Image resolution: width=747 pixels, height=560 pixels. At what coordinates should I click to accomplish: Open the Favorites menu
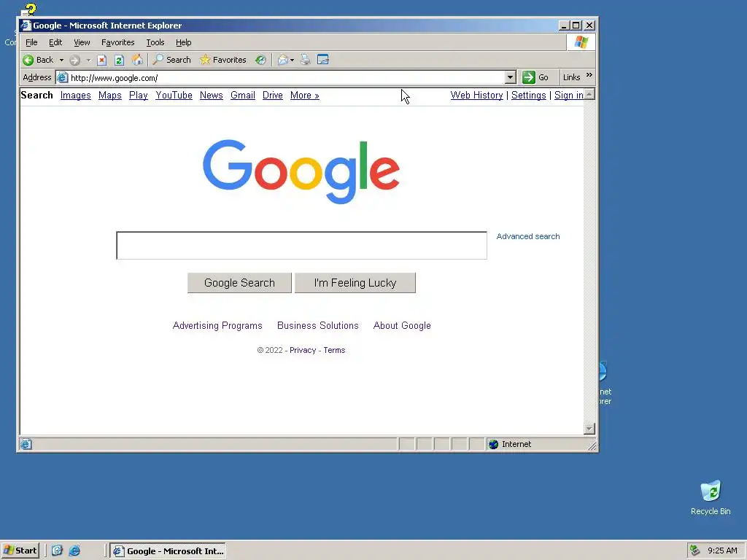117,42
